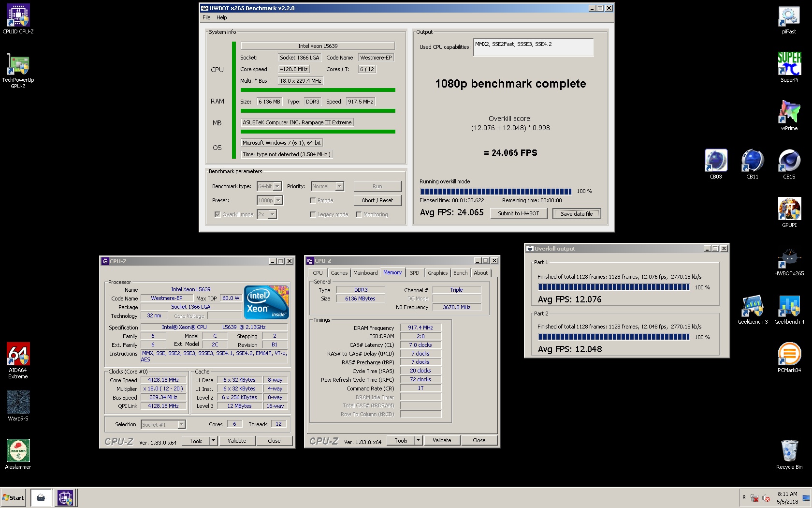Show hidden system tray icons
Viewport: 812px width, 508px height.
point(744,497)
